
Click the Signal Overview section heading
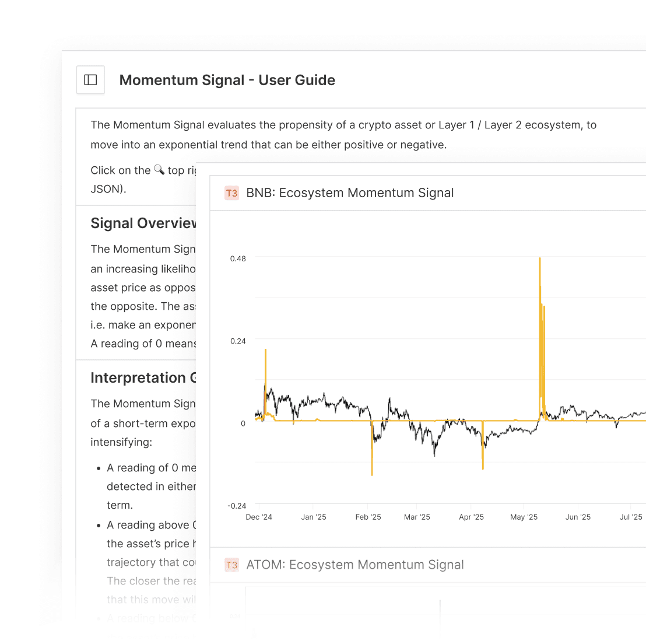[x=142, y=223]
